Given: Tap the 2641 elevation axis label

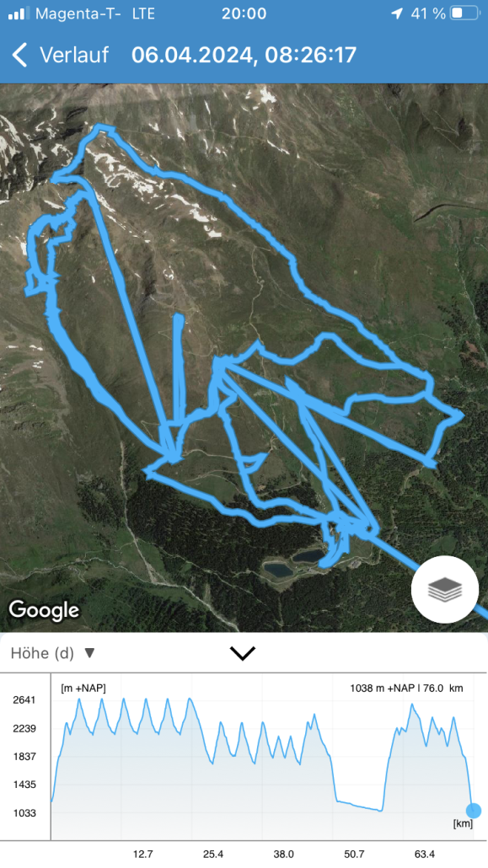Looking at the screenshot, I should point(24,699).
